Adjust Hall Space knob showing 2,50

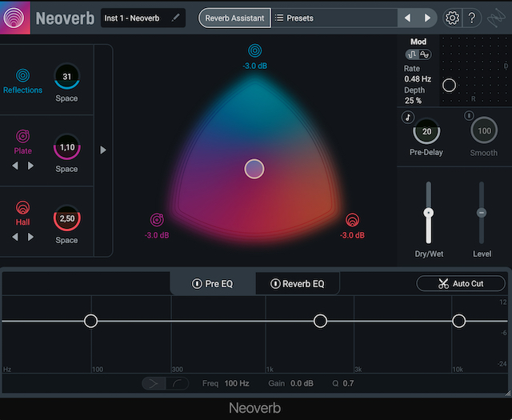pyautogui.click(x=67, y=218)
